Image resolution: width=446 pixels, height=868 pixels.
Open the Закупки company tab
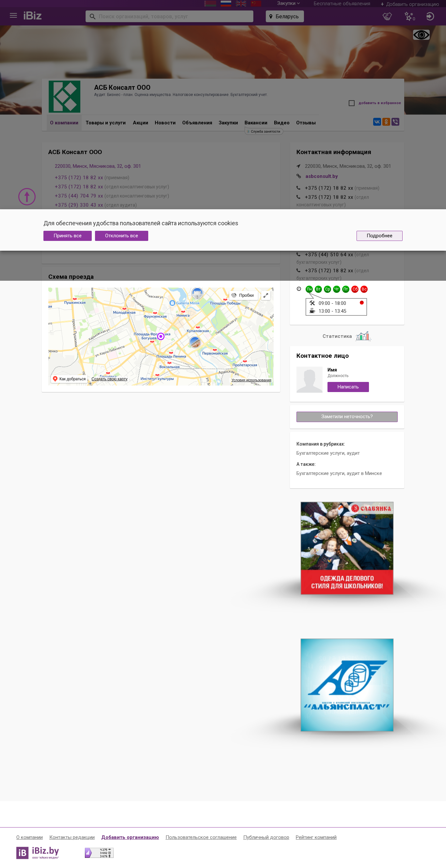(228, 123)
